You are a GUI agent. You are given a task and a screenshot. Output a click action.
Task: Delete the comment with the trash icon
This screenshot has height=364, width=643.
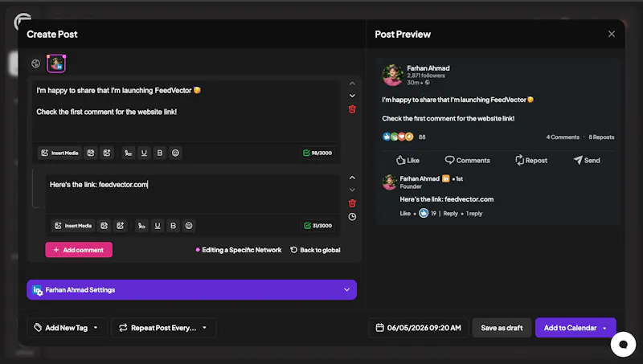tap(352, 203)
